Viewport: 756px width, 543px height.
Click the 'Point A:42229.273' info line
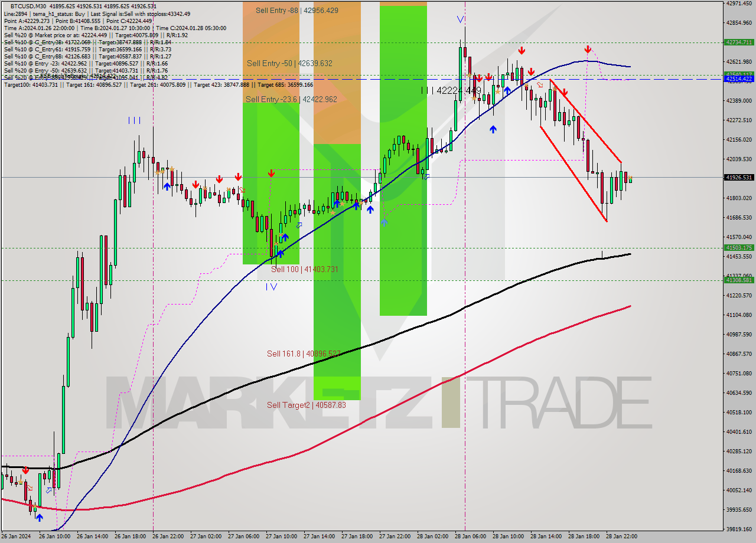coord(78,21)
